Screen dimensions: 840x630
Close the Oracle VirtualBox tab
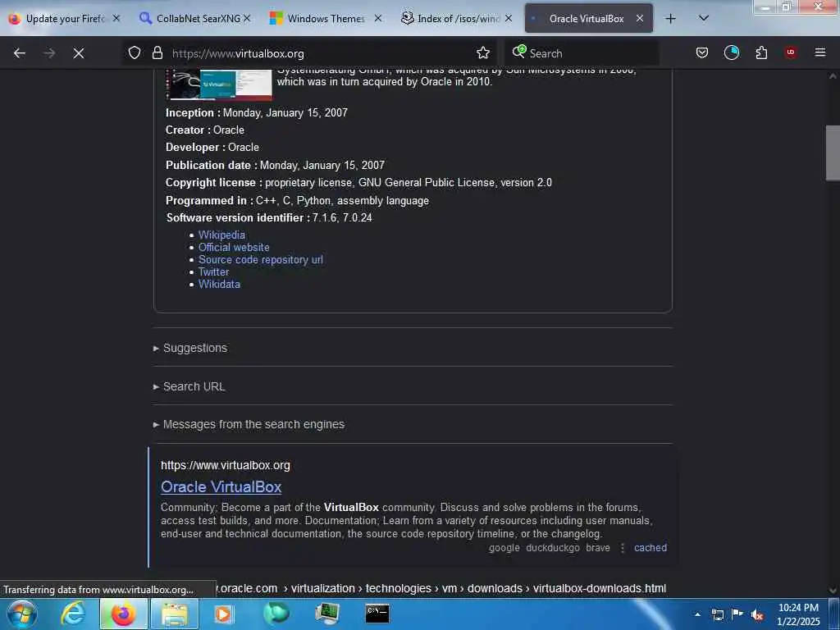[640, 19]
